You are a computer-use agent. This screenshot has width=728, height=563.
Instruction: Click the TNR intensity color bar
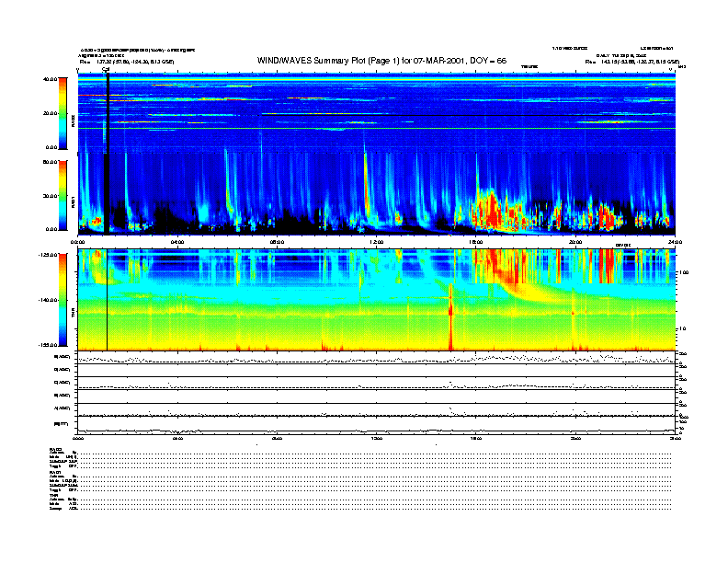point(63,300)
